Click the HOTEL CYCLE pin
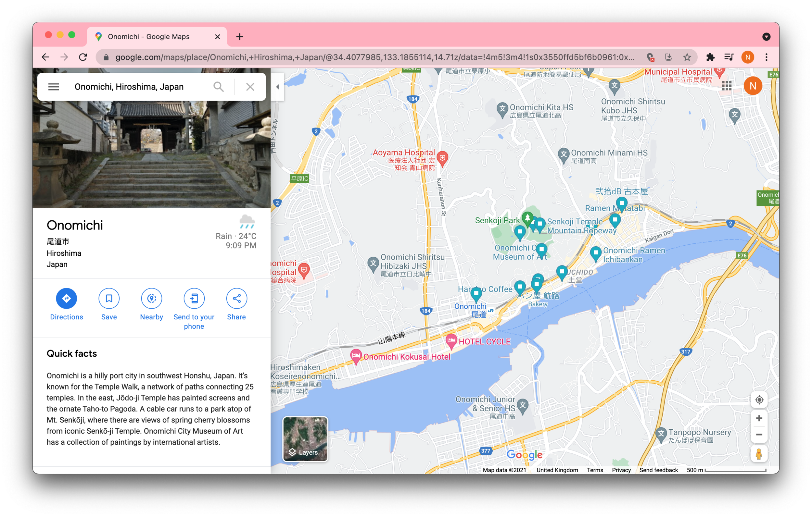Viewport: 812px width, 517px height. [451, 341]
